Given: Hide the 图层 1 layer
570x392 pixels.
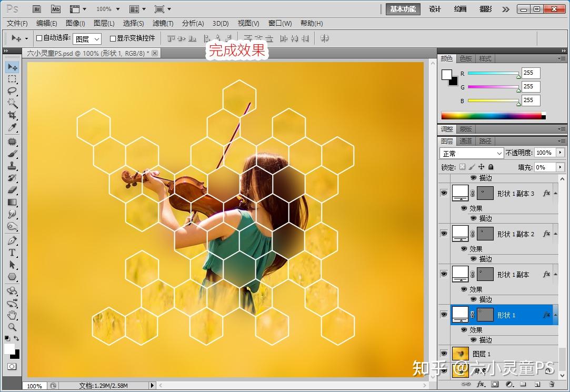Looking at the screenshot, I should (444, 353).
